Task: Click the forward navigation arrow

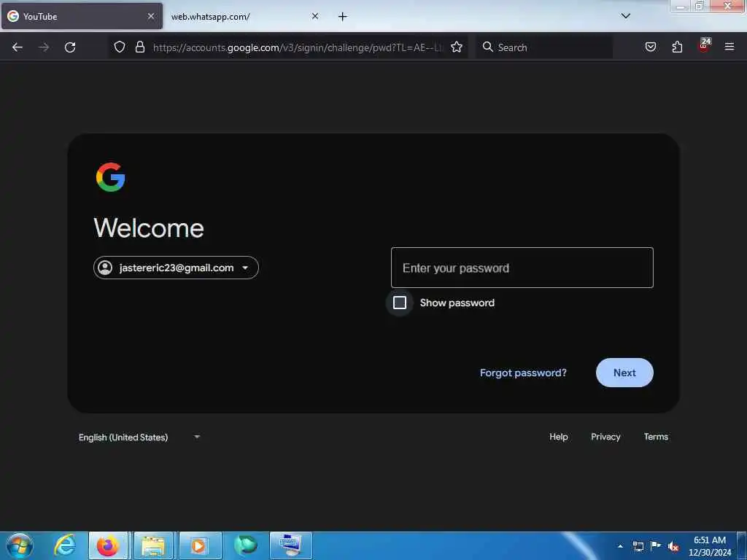Action: [44, 47]
